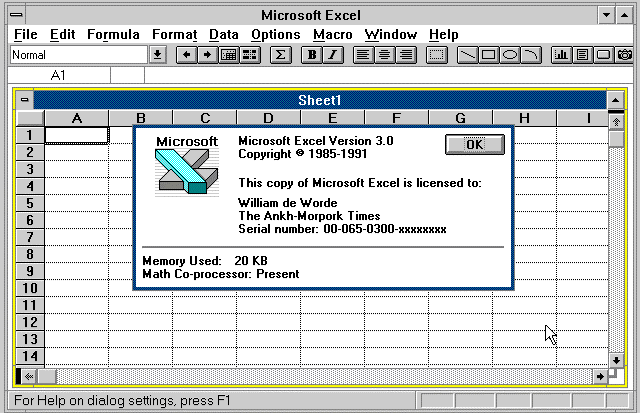The height and width of the screenshot is (413, 640).
Task: Click cell A1 in the sheet
Action: (77, 135)
